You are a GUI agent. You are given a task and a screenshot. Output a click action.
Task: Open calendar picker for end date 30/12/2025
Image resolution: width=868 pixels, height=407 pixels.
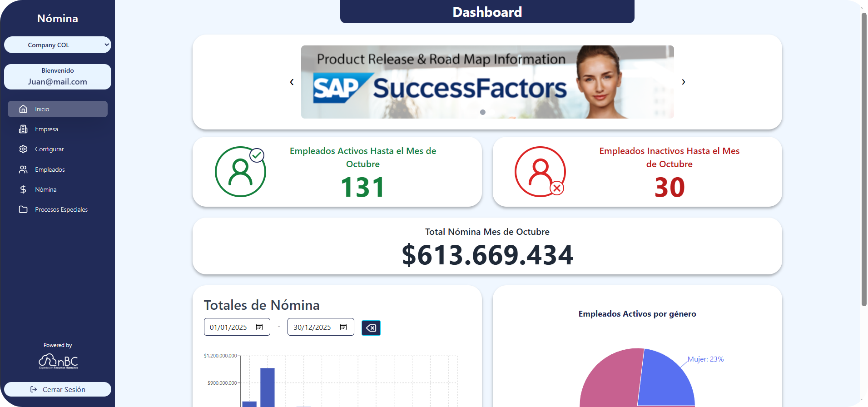click(x=343, y=327)
